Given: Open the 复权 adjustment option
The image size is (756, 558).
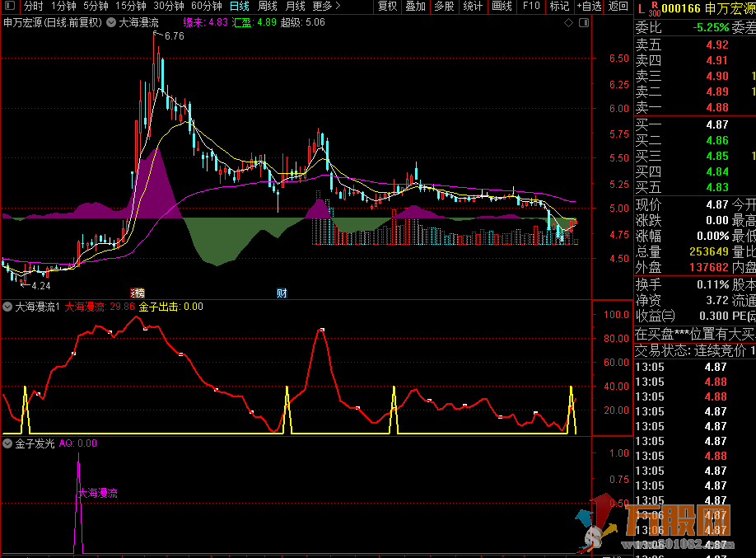Looking at the screenshot, I should pos(387,7).
